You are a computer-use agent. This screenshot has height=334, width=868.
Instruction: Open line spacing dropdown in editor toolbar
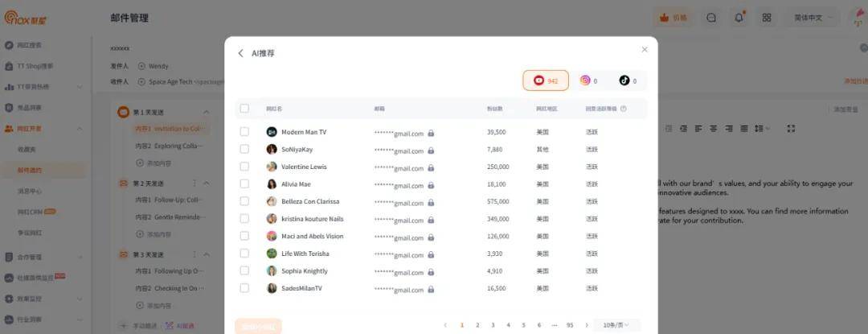[763, 129]
